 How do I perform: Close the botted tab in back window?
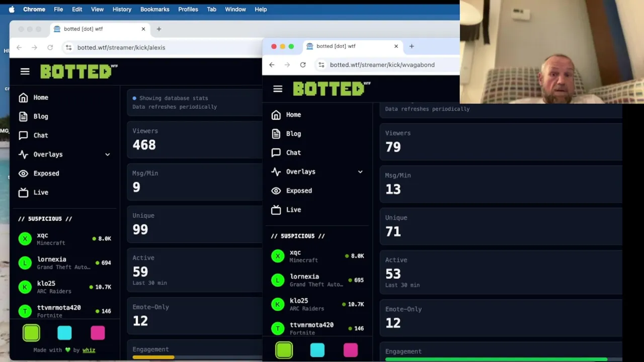pyautogui.click(x=143, y=29)
